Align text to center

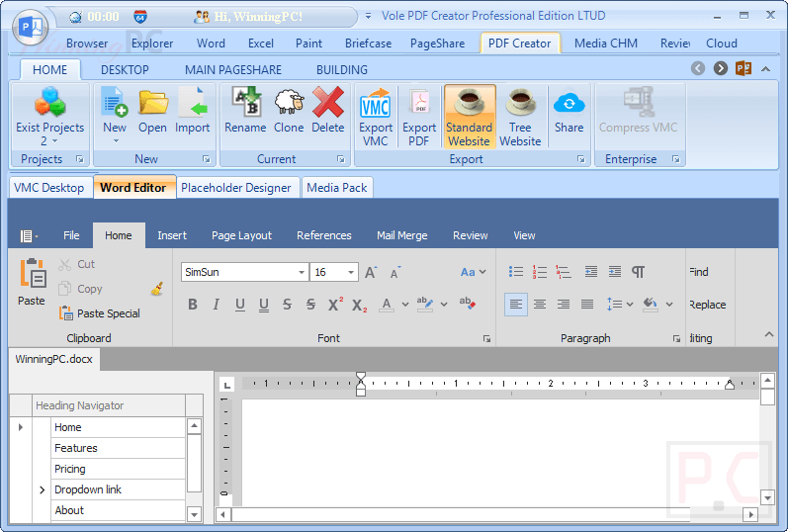point(540,305)
